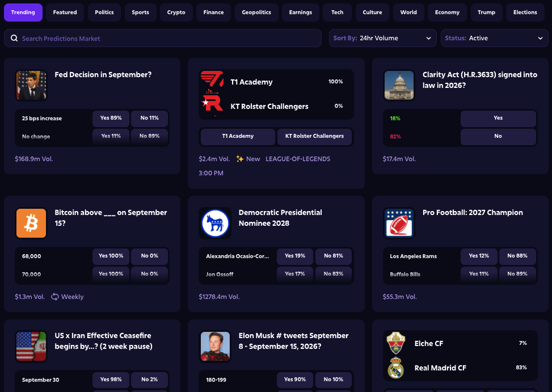Select Yes 11% for Buffalo Bills

point(479,274)
